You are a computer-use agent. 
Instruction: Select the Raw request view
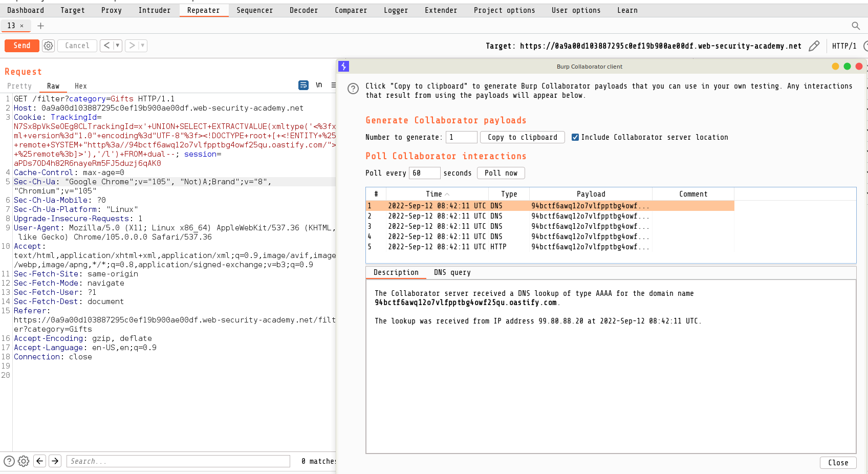tap(53, 86)
